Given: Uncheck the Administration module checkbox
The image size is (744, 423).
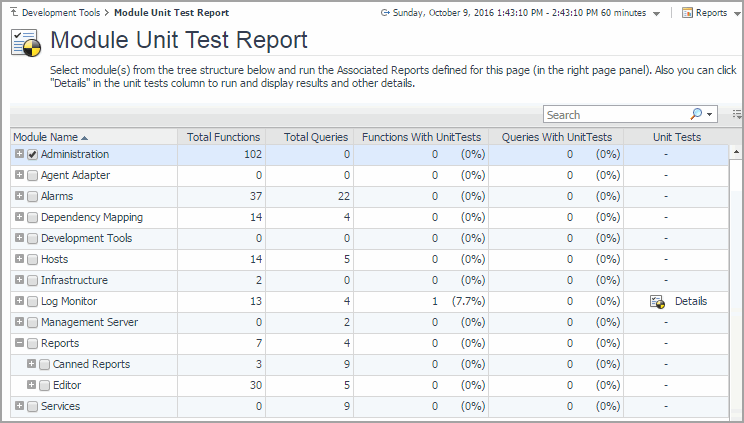Looking at the screenshot, I should click(x=33, y=154).
